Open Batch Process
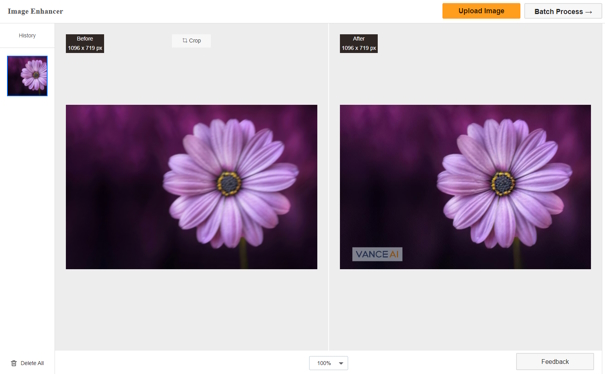605x374 pixels. tap(563, 12)
